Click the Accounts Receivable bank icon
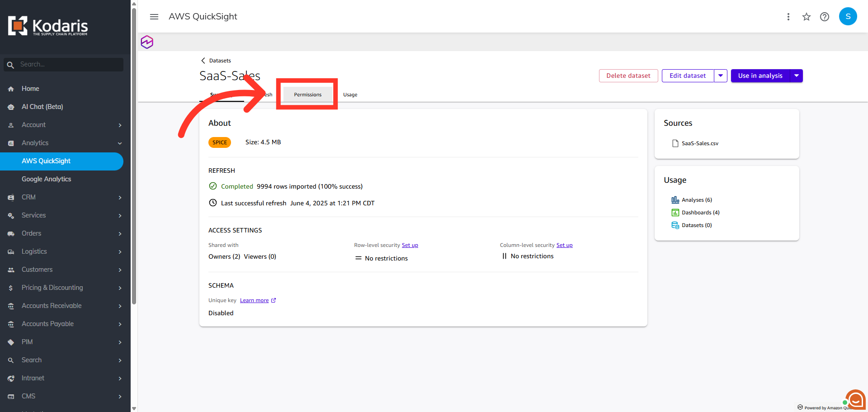The width and height of the screenshot is (868, 412). [x=11, y=306]
